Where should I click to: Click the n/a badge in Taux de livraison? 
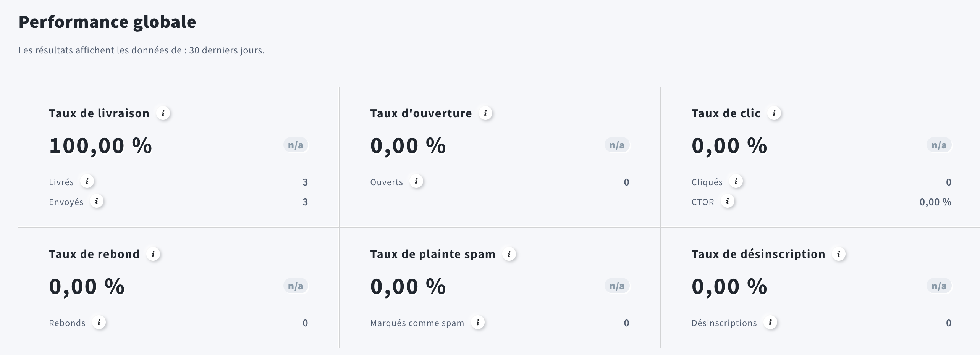(296, 145)
